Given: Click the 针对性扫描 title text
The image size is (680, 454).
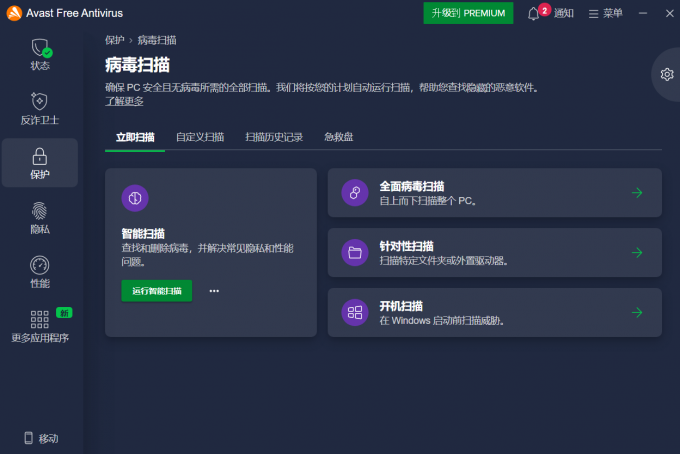Looking at the screenshot, I should tap(406, 246).
